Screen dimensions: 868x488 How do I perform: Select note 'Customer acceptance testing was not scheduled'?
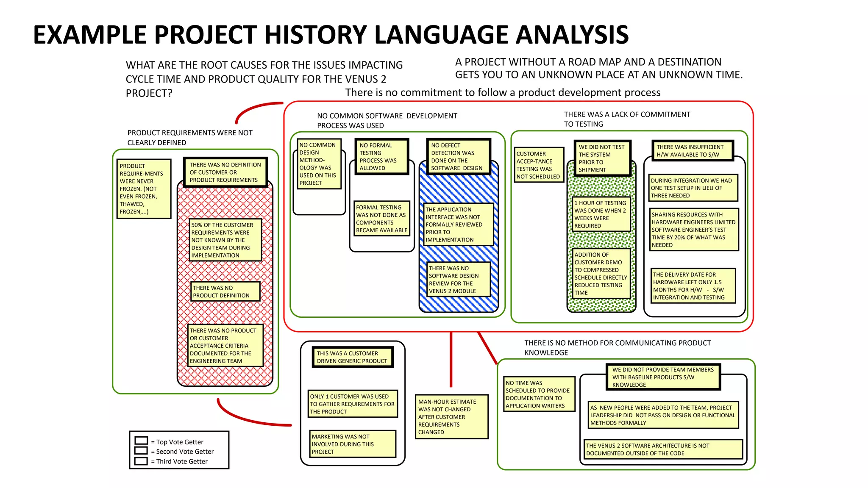[539, 165]
